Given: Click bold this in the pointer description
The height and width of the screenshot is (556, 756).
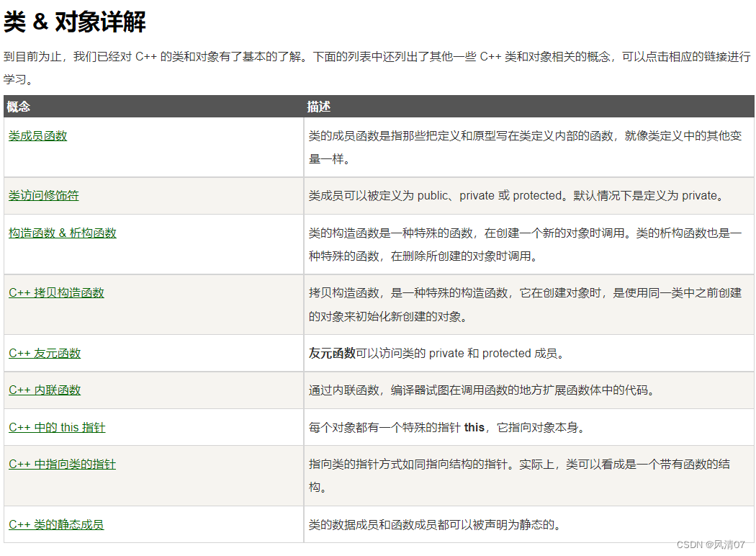Looking at the screenshot, I should (x=474, y=427).
